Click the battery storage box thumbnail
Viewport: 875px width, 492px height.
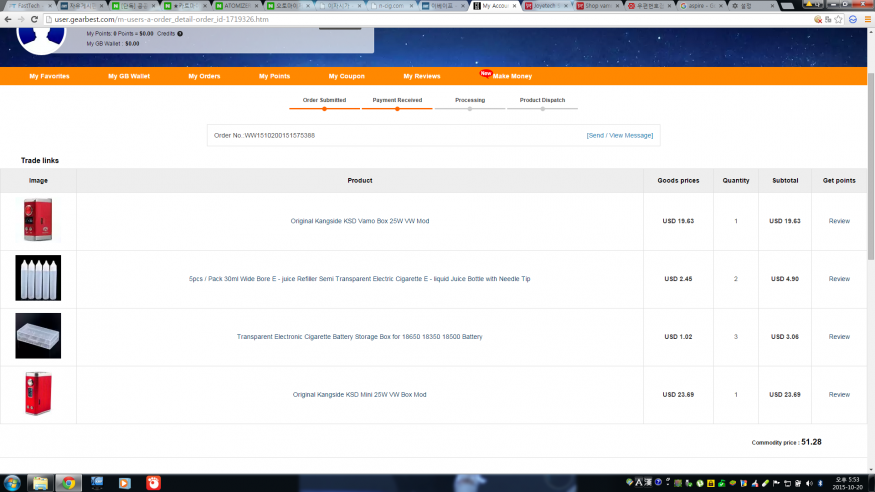[38, 335]
